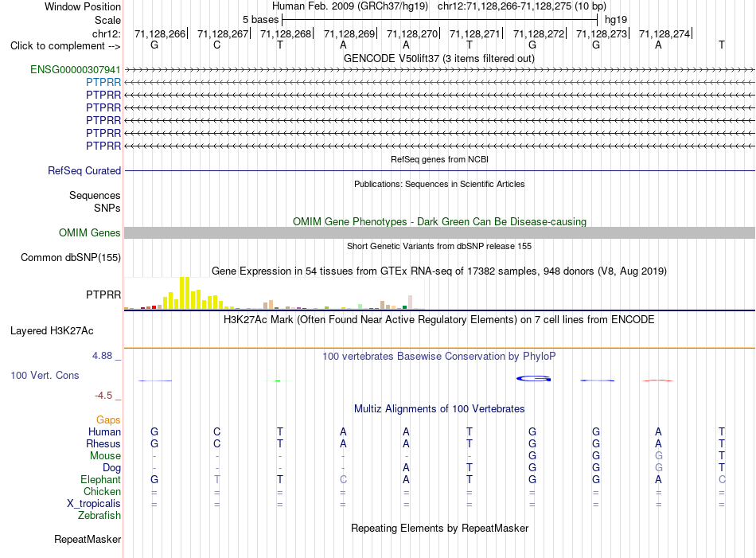Click the 4.88 PhyloP upper scale value

102,356
